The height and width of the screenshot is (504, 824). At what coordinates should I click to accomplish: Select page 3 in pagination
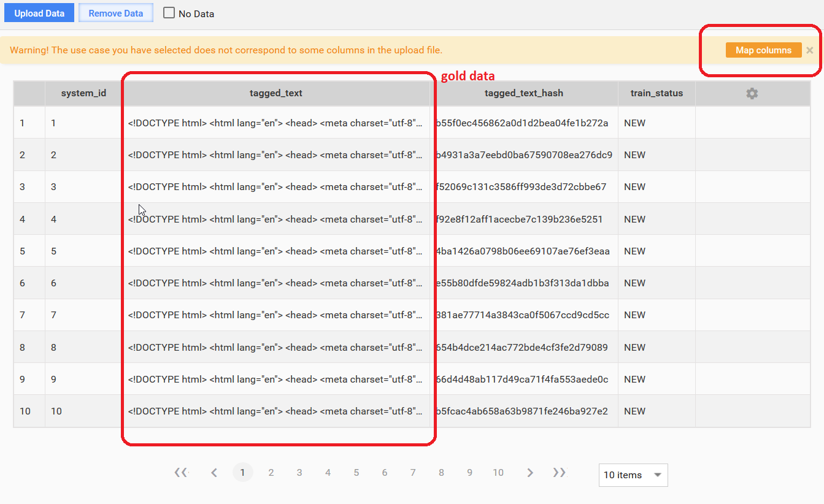point(299,472)
